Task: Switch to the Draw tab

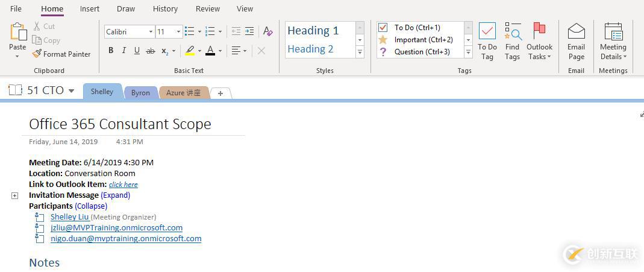Action: [x=127, y=8]
